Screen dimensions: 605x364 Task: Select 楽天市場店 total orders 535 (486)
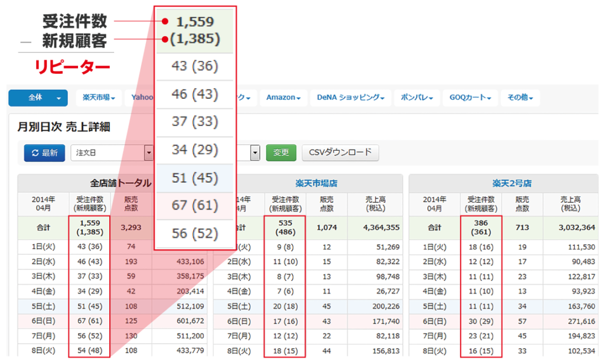(x=285, y=227)
